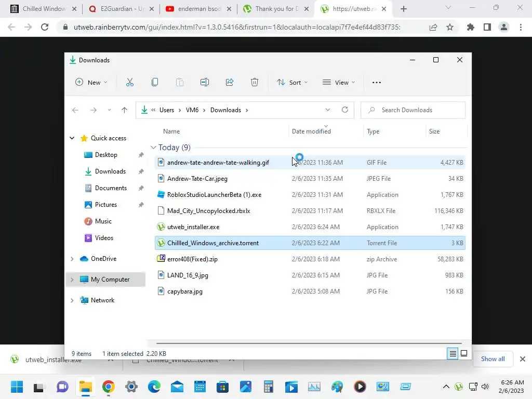532x399 pixels.
Task: Open Calculator from taskbar
Action: tap(269, 387)
